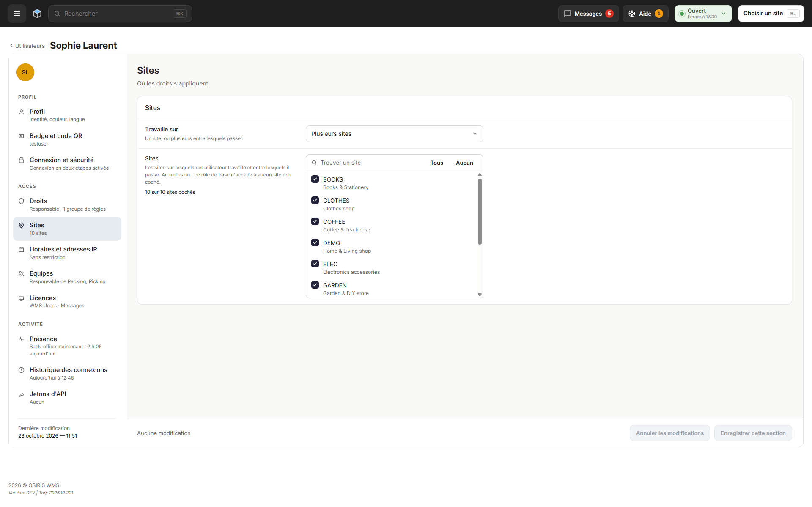Uncheck the DEMO site checkbox
Image resolution: width=812 pixels, height=507 pixels.
point(315,242)
